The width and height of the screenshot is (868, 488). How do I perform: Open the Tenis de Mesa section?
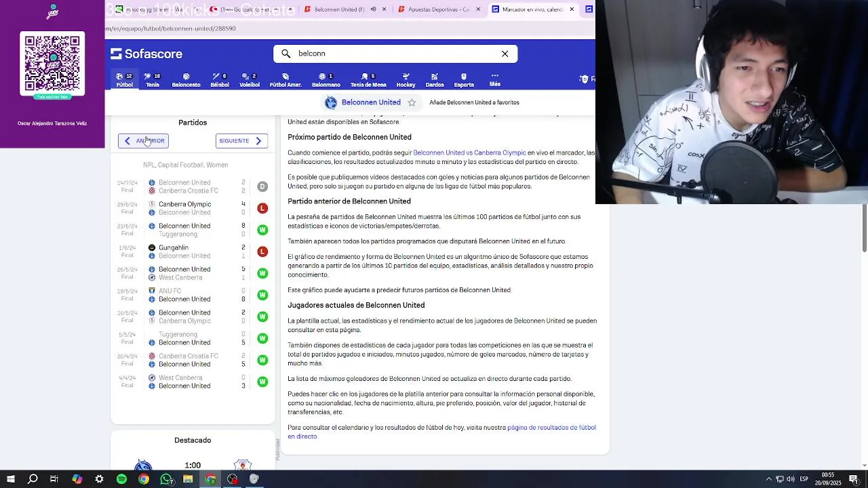368,80
